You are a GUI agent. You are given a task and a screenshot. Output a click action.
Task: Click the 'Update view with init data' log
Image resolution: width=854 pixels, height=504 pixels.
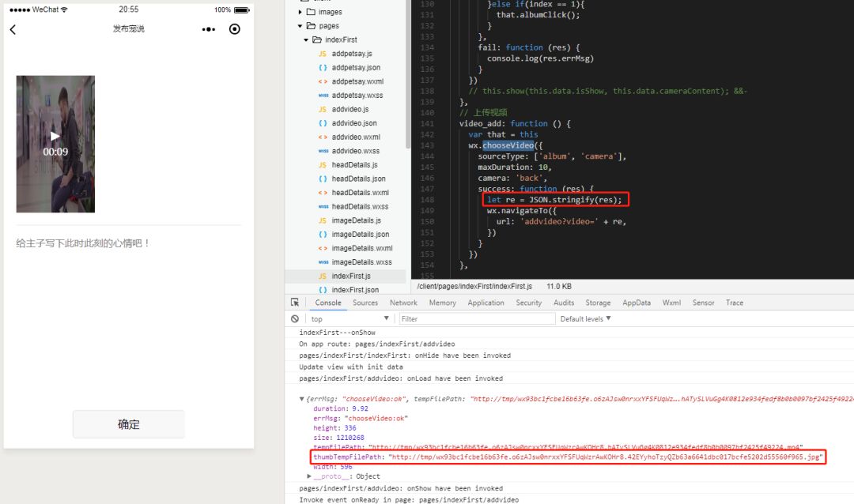tap(351, 367)
